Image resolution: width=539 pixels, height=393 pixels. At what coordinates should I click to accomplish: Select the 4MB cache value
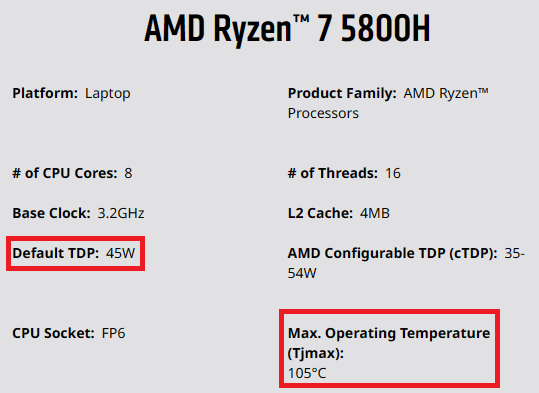tap(375, 213)
